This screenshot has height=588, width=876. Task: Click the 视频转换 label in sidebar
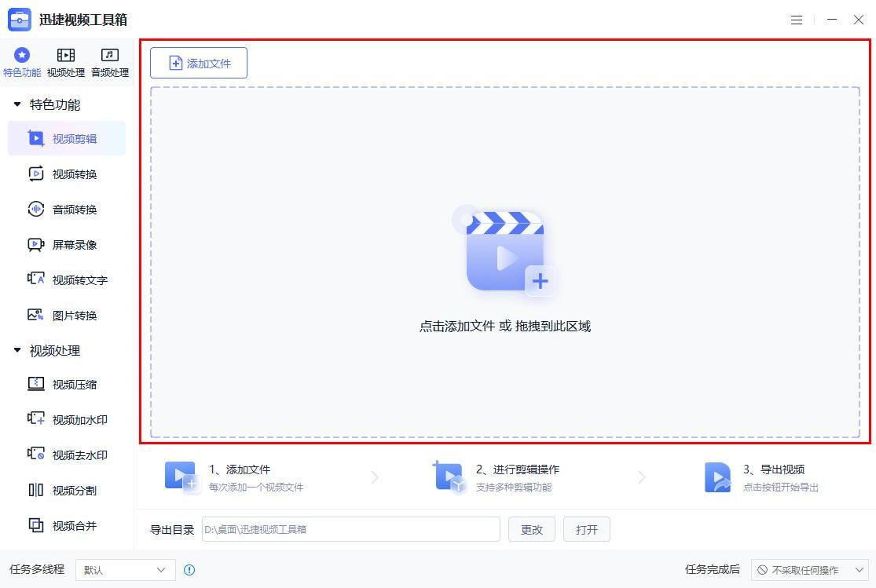pos(75,174)
